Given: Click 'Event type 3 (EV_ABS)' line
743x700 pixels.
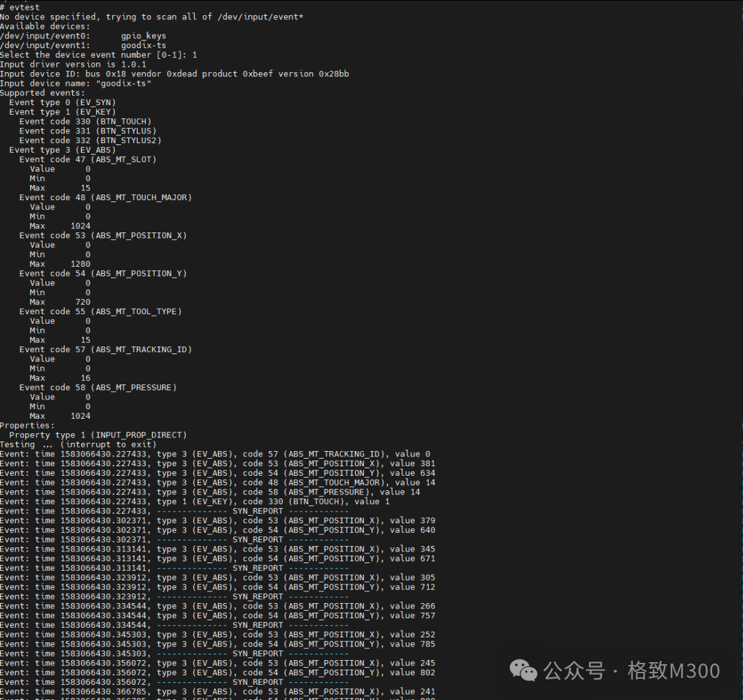Looking at the screenshot, I should (63, 150).
